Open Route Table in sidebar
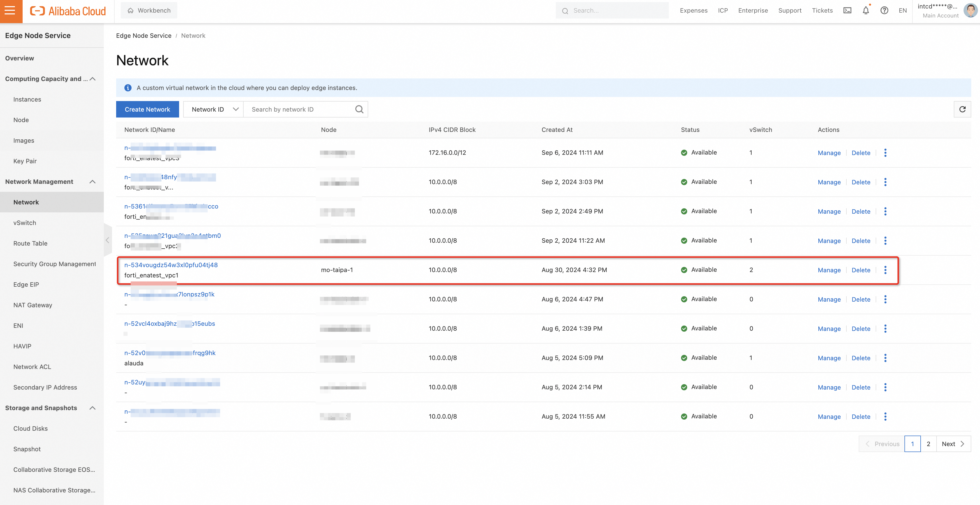The height and width of the screenshot is (505, 980). [30, 243]
